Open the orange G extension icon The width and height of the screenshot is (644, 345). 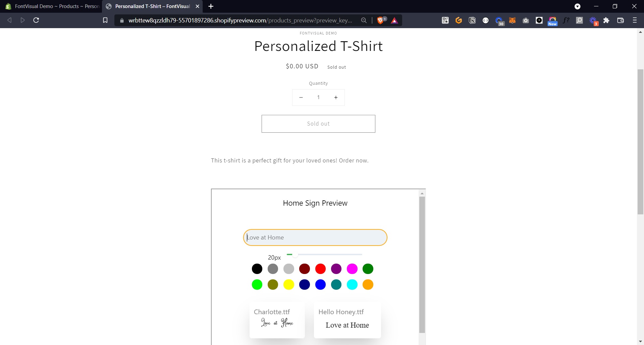click(x=459, y=20)
